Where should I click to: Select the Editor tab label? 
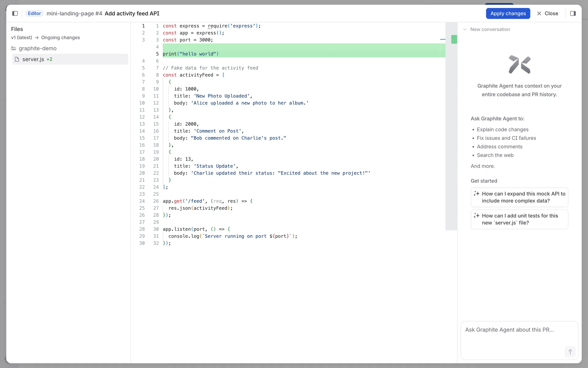pyautogui.click(x=34, y=13)
